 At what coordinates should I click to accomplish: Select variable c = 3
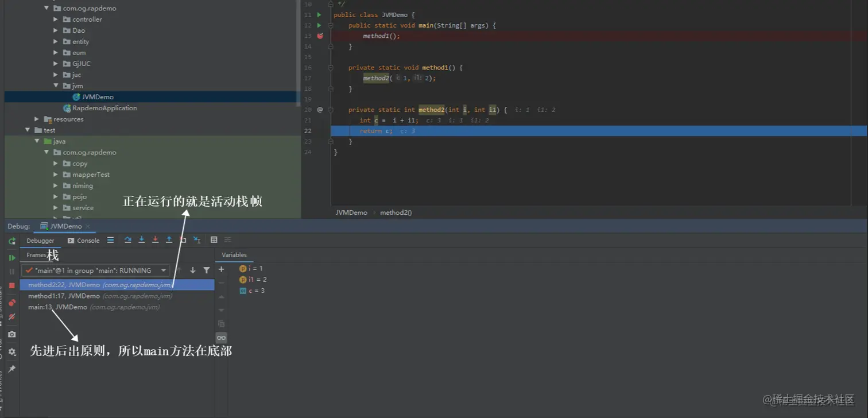pos(252,291)
